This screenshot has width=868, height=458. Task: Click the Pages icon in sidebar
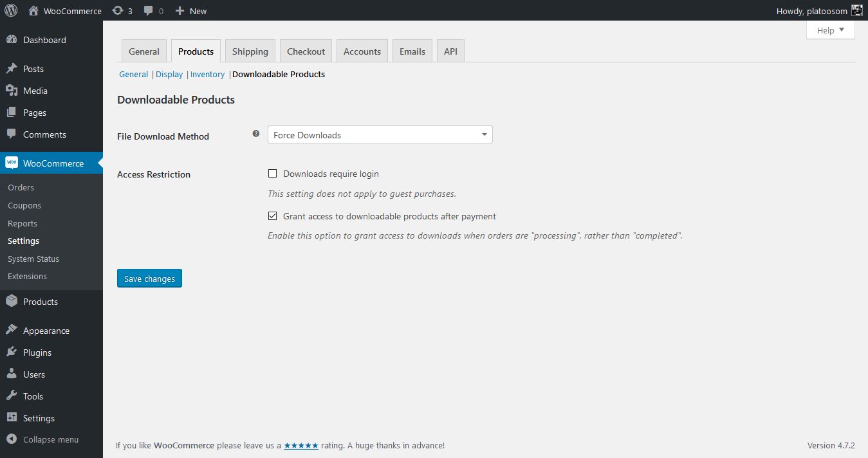pyautogui.click(x=12, y=113)
